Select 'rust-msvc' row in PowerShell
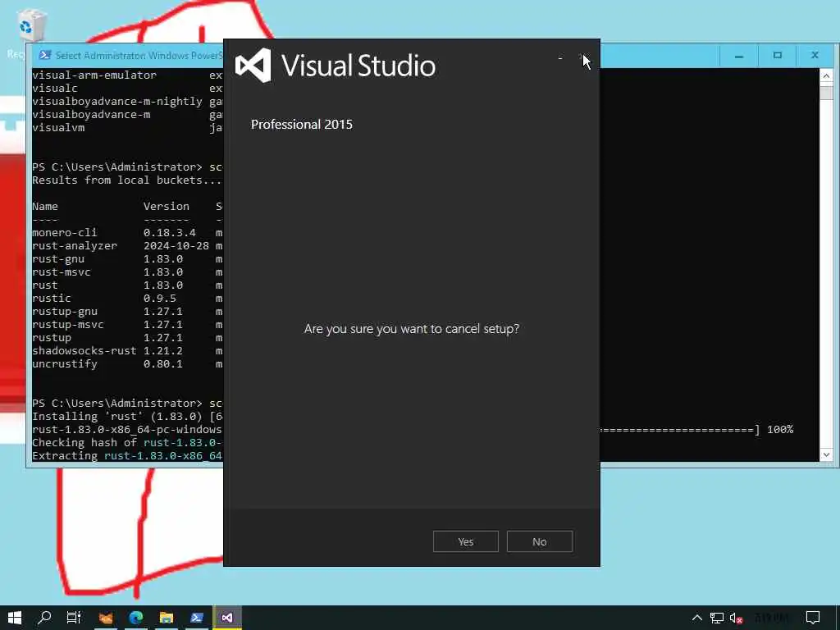840x630 pixels. click(x=127, y=272)
